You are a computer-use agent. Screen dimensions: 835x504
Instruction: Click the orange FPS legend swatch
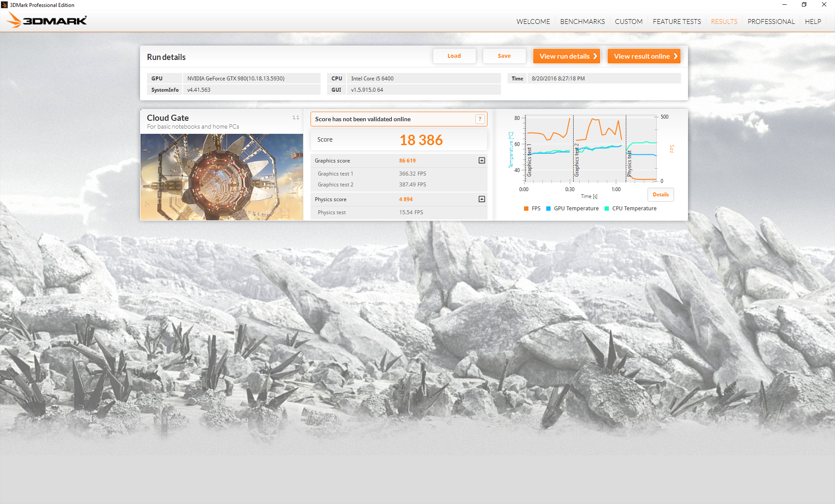(x=526, y=209)
